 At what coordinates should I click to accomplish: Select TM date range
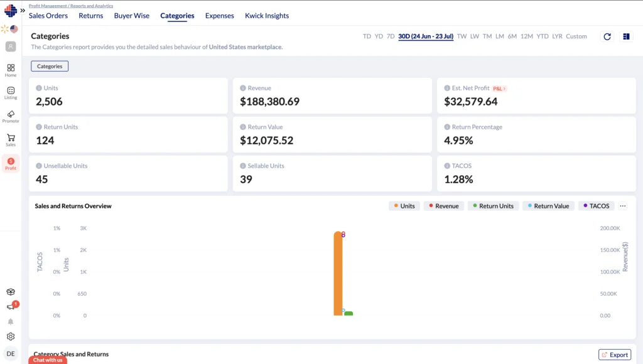(487, 36)
